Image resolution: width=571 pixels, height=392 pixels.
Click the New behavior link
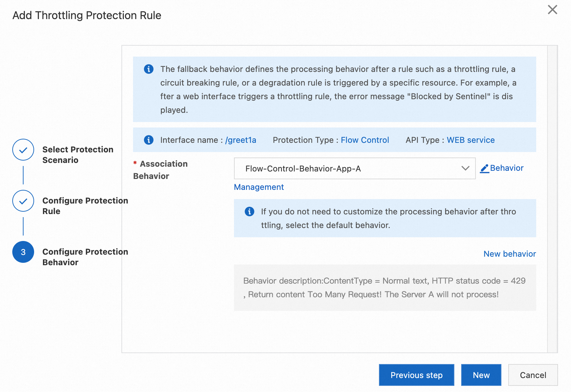click(x=510, y=254)
